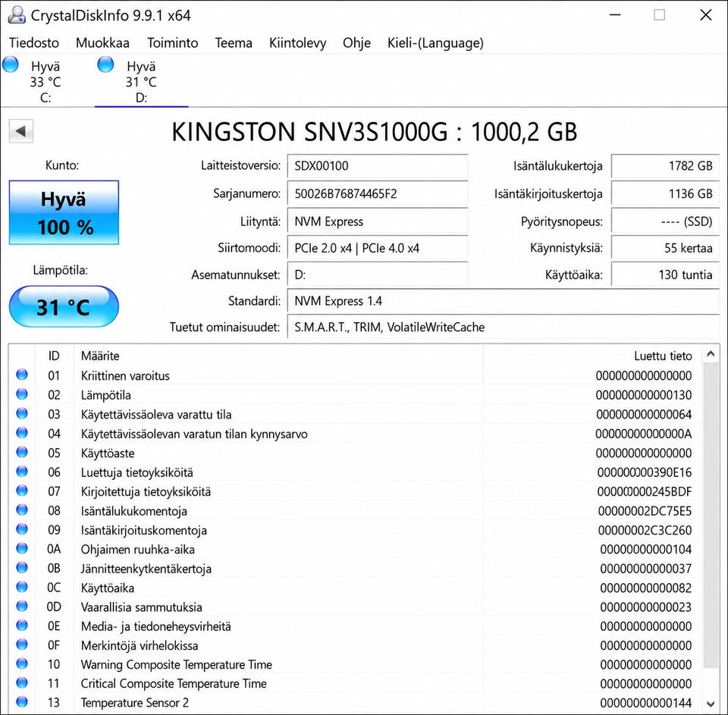Click the Käyttöaika value 130 tuntia
The height and width of the screenshot is (715, 728).
point(665,275)
